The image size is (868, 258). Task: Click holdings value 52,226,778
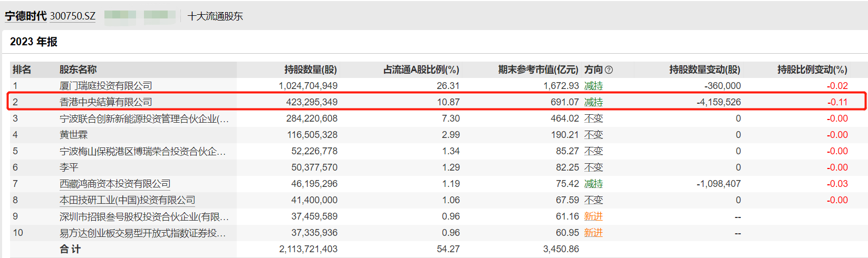tap(314, 151)
